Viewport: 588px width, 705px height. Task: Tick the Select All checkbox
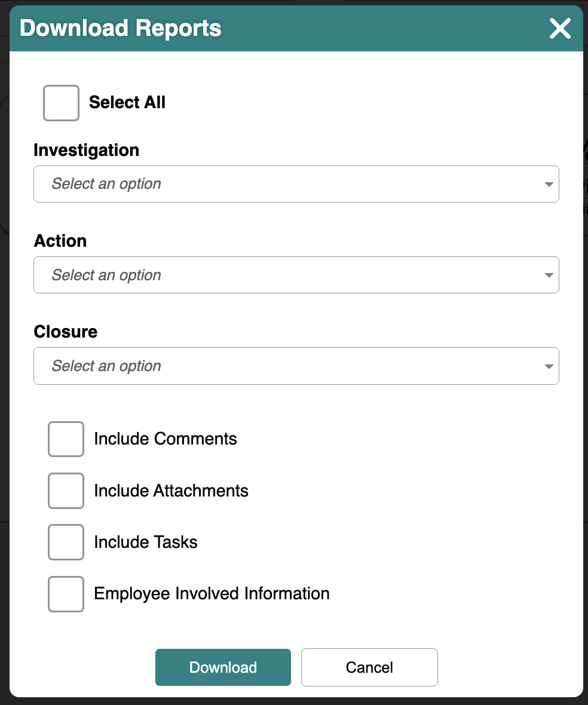click(61, 103)
